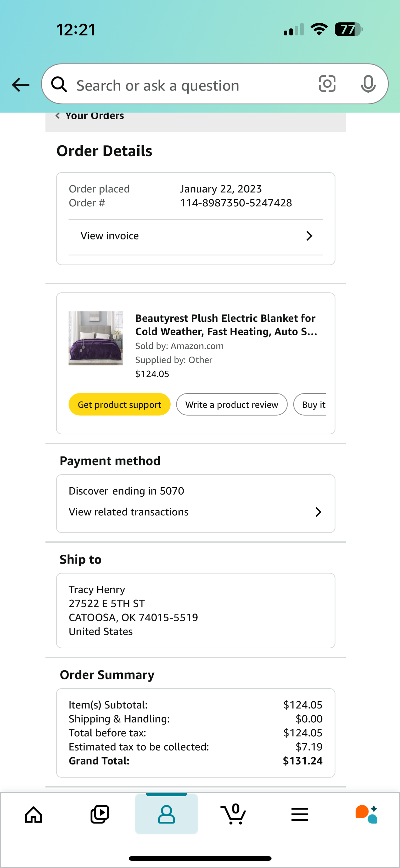Click Get product support button
The image size is (400, 868).
point(119,404)
